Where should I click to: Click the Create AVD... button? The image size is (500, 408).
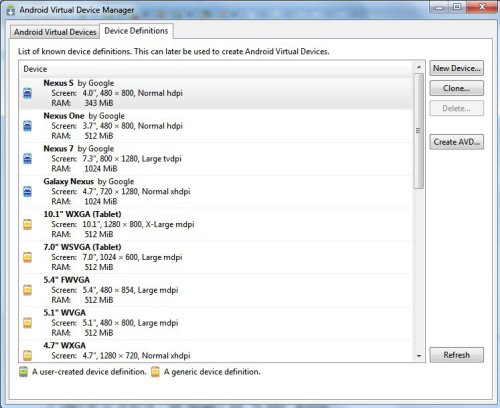pos(457,142)
